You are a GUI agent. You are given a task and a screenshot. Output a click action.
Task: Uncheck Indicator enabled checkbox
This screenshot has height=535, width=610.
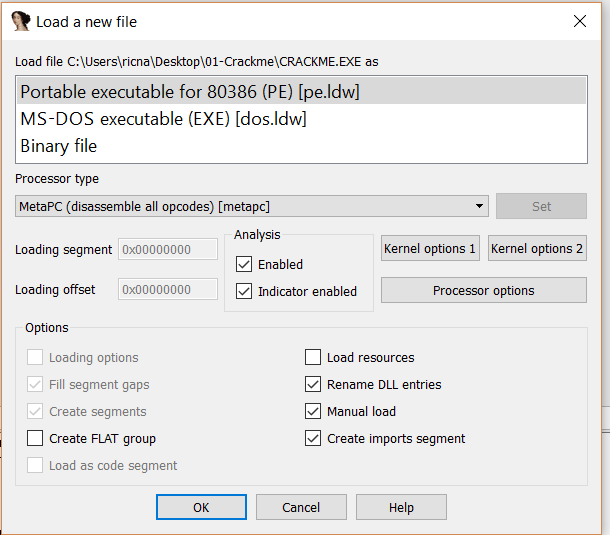244,292
